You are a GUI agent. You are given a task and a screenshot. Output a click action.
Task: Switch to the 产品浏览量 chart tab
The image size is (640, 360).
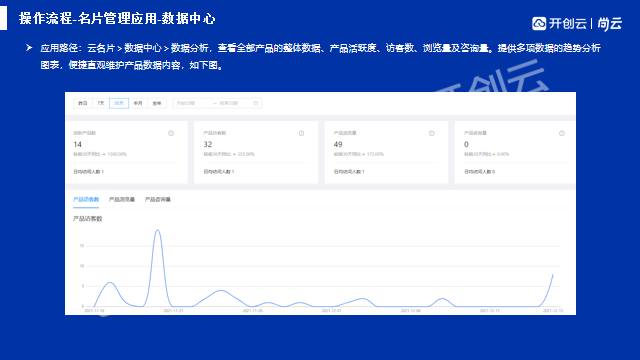(x=122, y=200)
